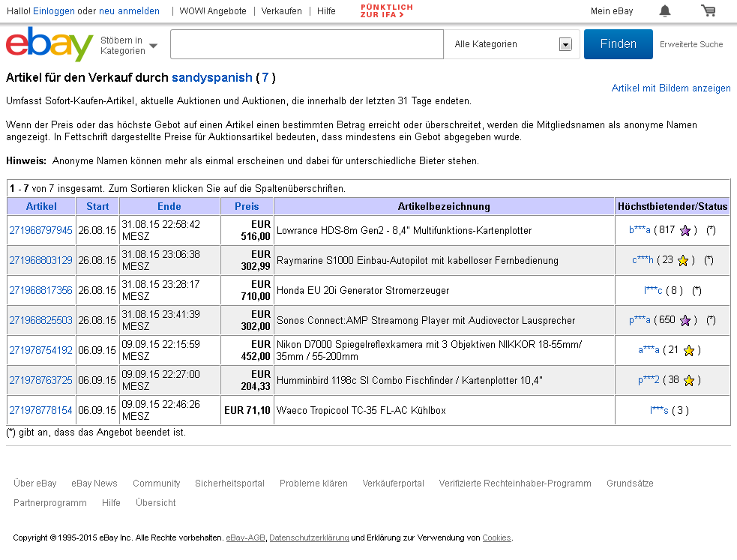Click the neu anmelden link

[129, 10]
